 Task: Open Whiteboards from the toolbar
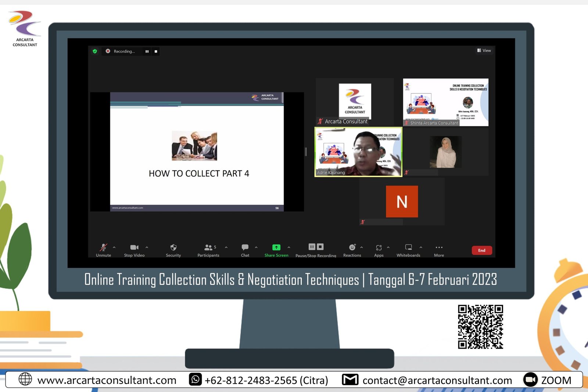(408, 248)
